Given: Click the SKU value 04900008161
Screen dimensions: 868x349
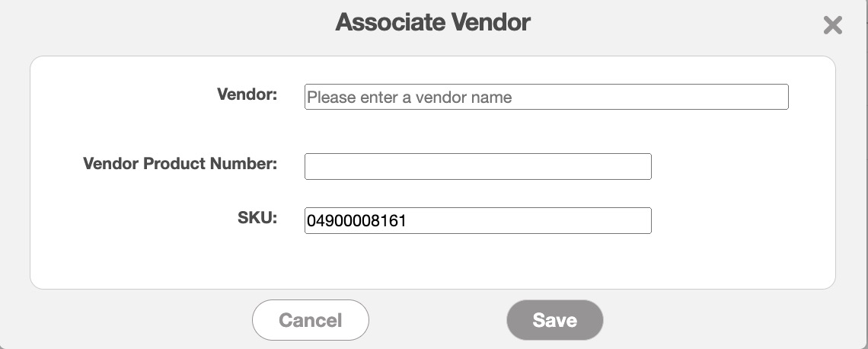Looking at the screenshot, I should 356,221.
